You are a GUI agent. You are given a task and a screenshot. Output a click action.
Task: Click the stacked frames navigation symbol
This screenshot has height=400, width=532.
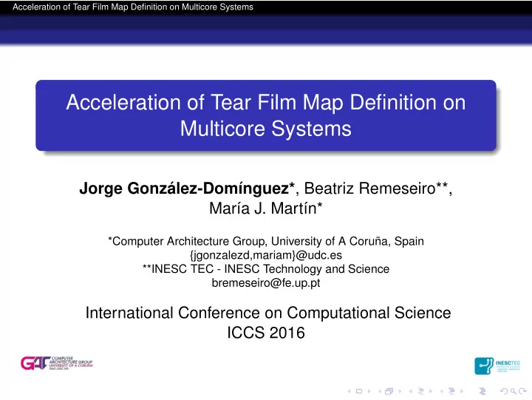tap(389, 391)
